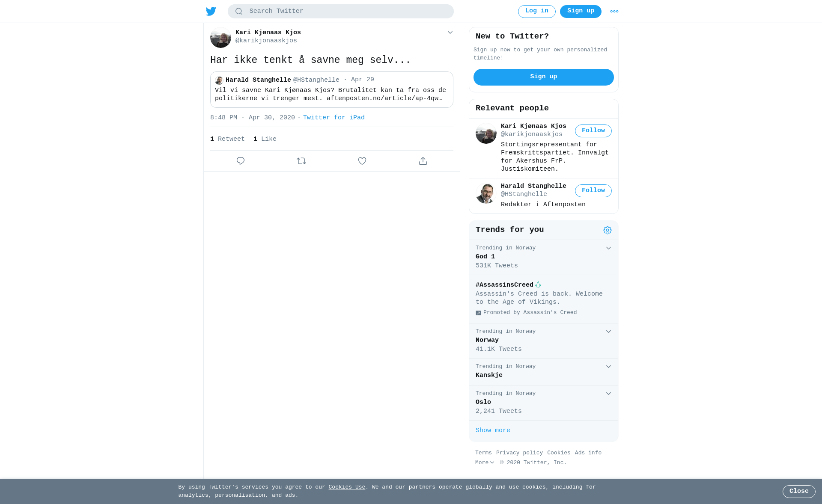Open the Kanskje trending topic

[544, 371]
